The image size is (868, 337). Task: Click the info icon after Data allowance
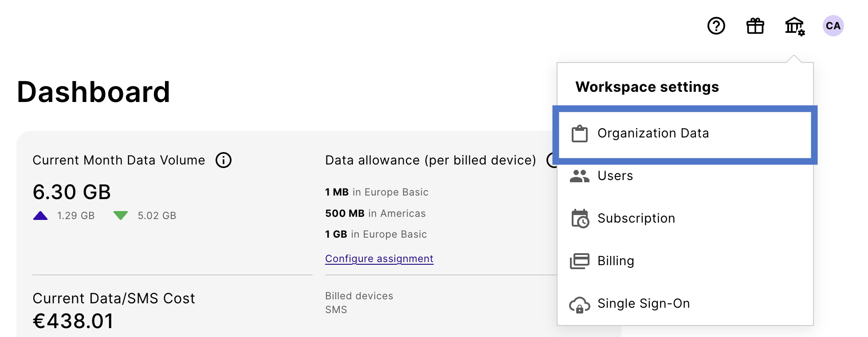(x=552, y=160)
